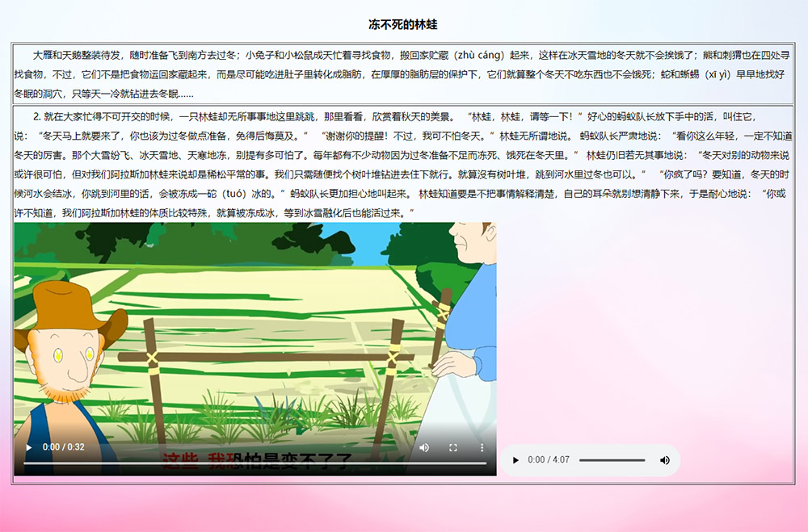Viewport: 808px width, 532px height.
Task: Seek on the audio player progress bar
Action: pos(612,460)
